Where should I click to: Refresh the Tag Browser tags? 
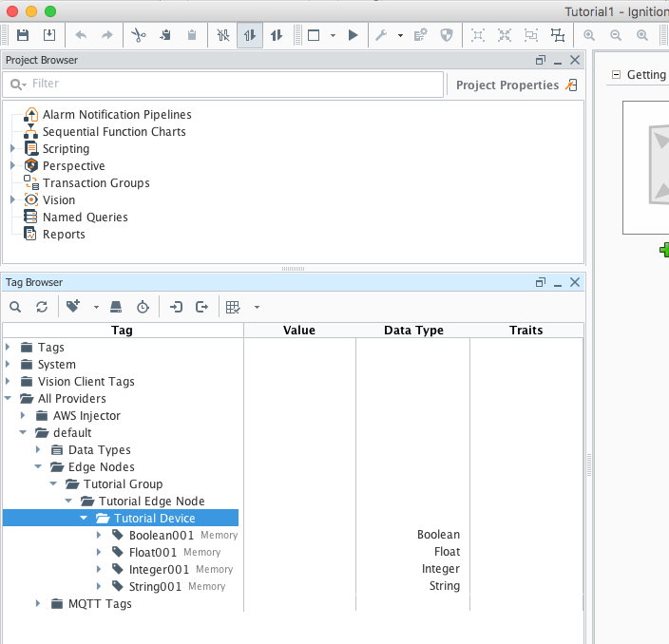point(41,307)
